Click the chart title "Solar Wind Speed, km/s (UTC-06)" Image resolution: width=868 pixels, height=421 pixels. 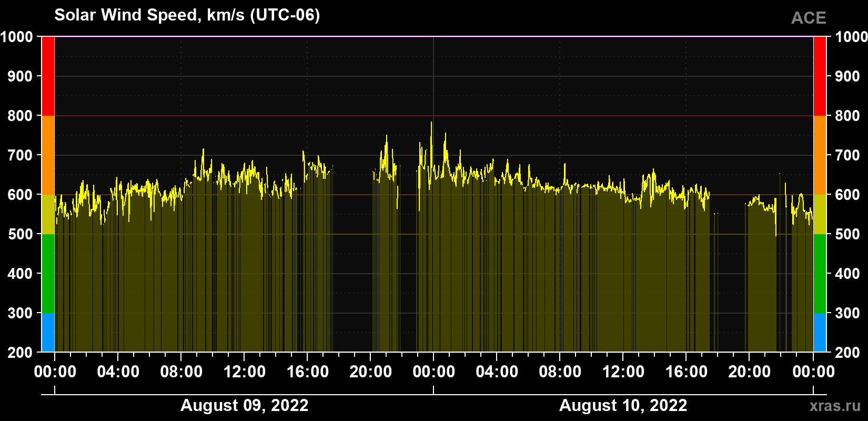click(x=187, y=15)
